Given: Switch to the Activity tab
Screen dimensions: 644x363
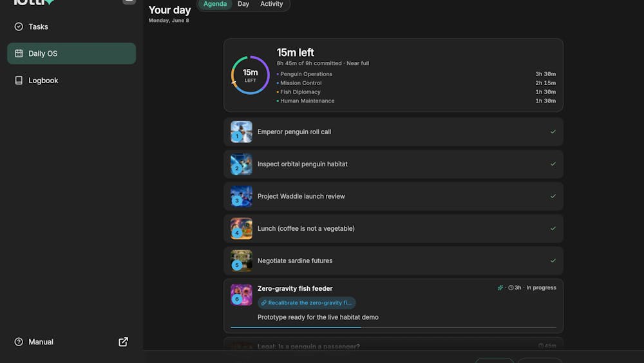Looking at the screenshot, I should point(272,4).
